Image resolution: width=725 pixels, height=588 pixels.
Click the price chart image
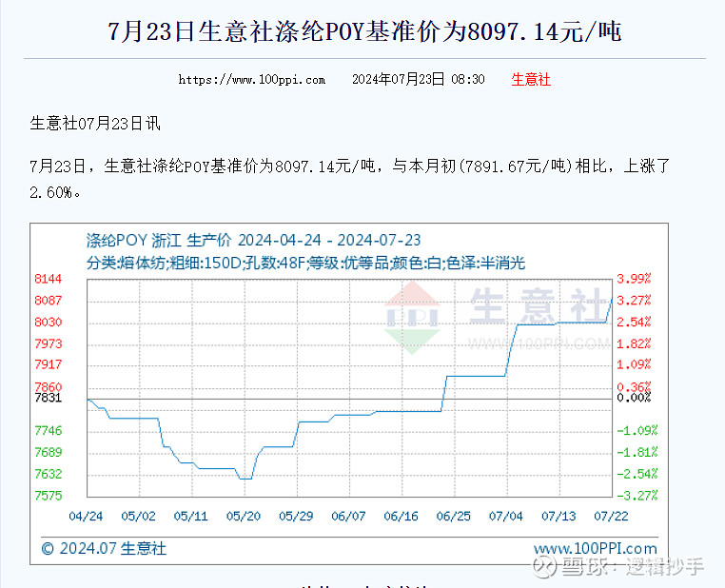click(x=349, y=394)
